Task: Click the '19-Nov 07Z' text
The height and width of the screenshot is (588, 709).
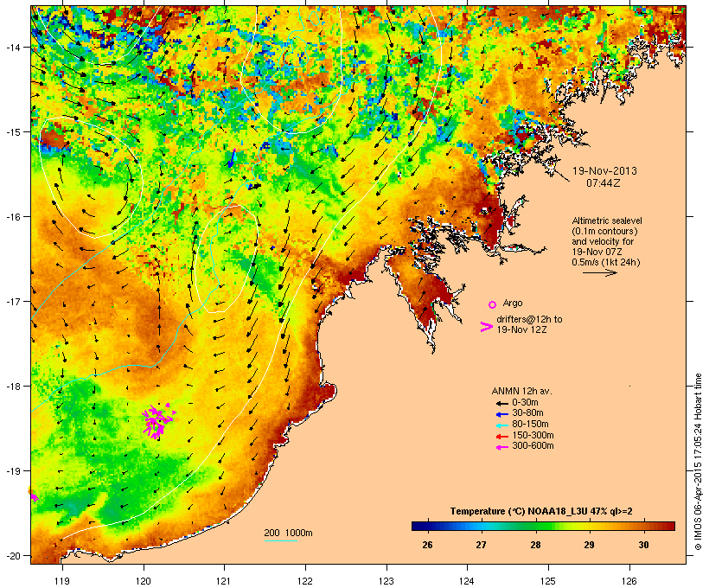Action: [x=597, y=252]
